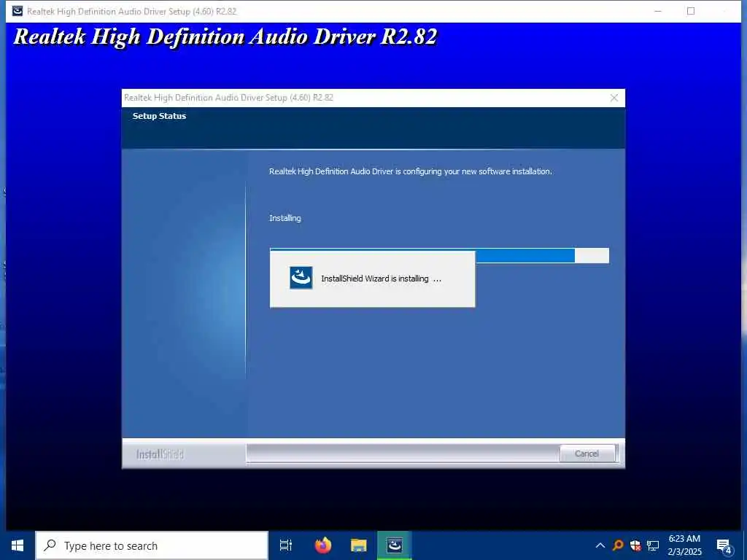Click the Realtek installer taskbar icon

[x=395, y=545]
